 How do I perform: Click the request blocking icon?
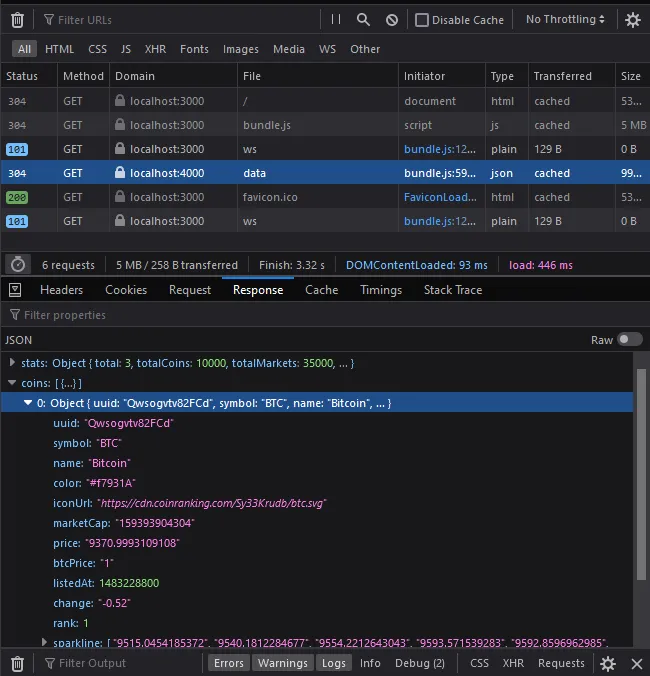click(392, 20)
